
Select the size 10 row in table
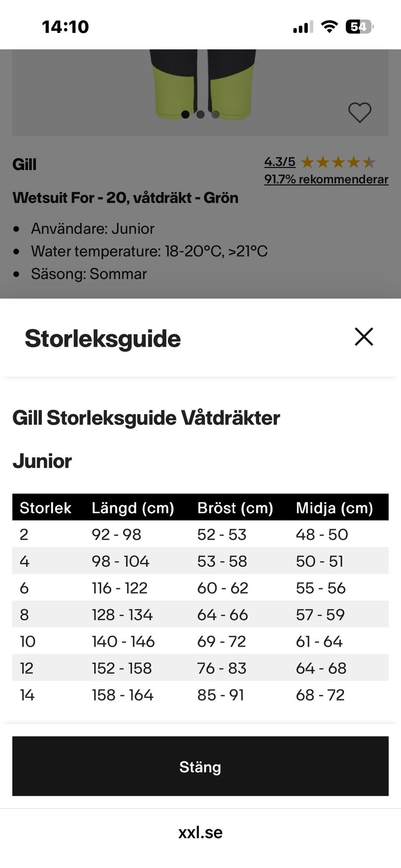click(200, 641)
